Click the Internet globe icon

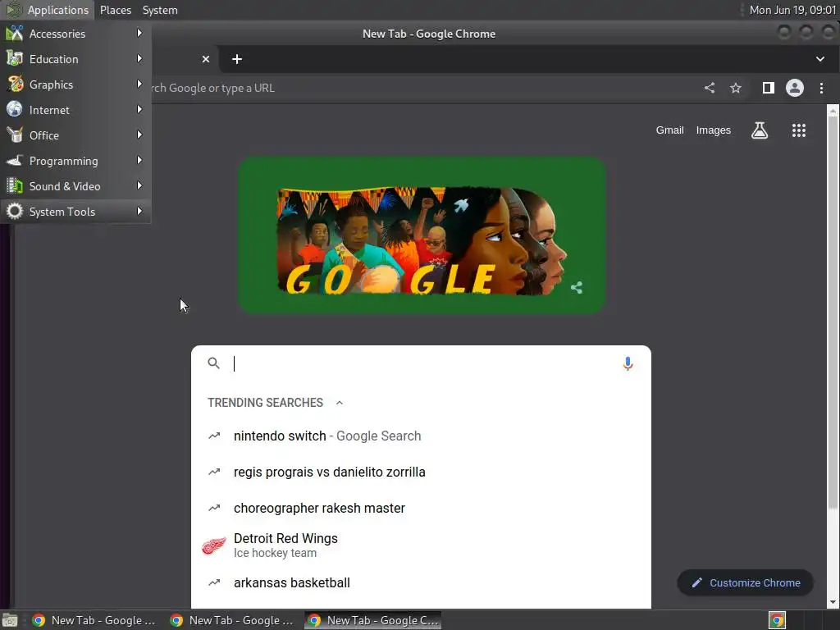tap(15, 109)
